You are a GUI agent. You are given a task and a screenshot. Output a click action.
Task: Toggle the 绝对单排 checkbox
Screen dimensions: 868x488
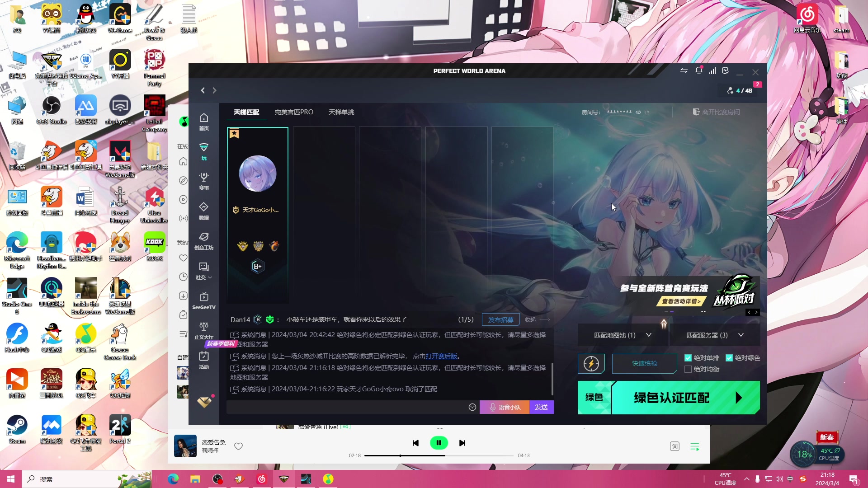pos(688,358)
